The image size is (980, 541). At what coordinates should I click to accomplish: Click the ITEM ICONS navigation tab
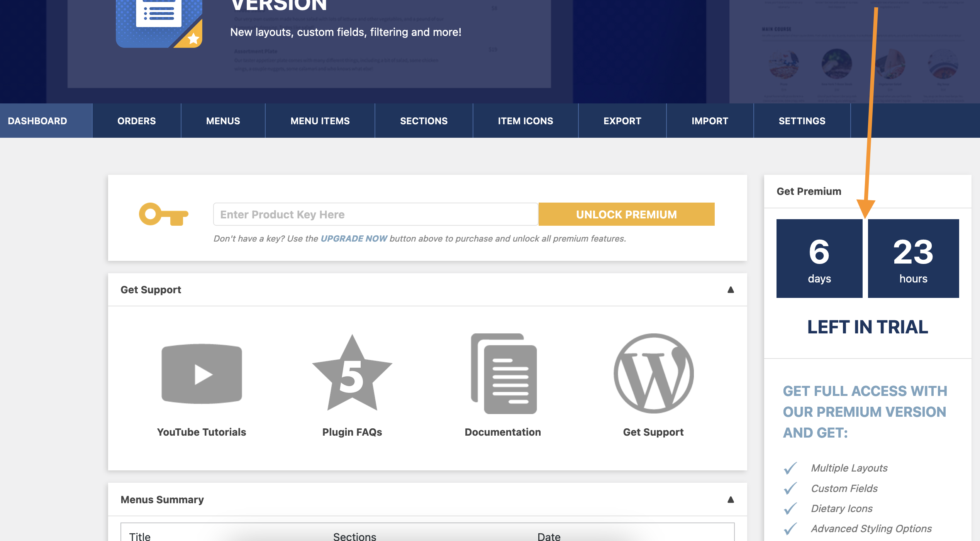[x=526, y=121]
